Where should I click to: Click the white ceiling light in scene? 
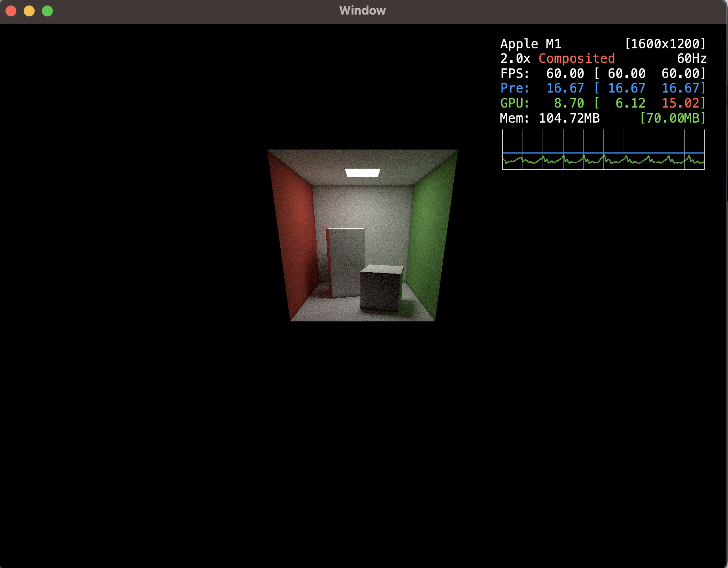coord(362,172)
